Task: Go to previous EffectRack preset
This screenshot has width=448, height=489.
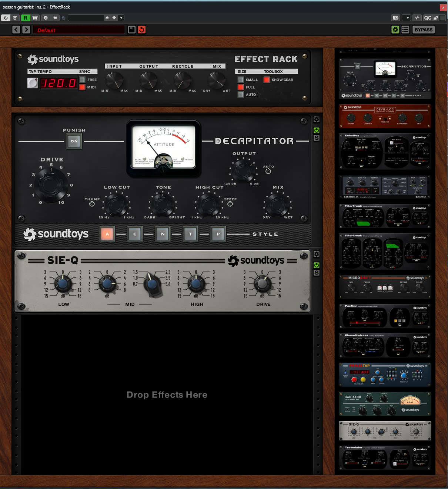Action: (x=16, y=30)
